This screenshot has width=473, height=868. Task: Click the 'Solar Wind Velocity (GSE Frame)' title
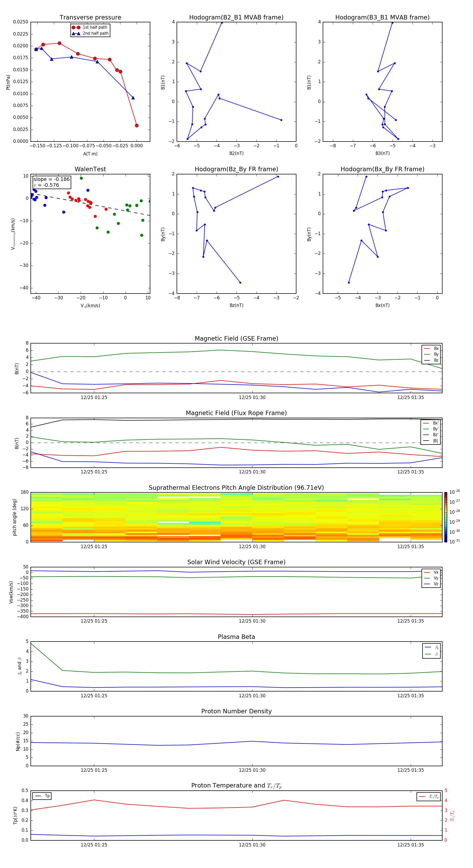click(236, 562)
